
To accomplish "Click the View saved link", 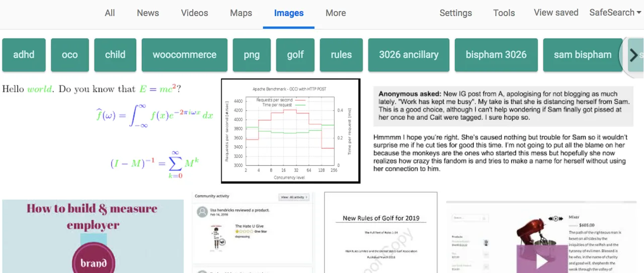I will coord(556,13).
